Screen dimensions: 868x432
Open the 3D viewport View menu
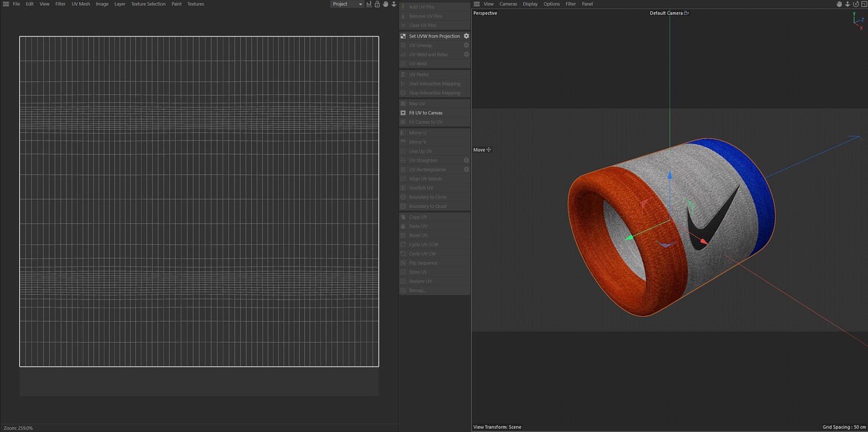point(489,4)
